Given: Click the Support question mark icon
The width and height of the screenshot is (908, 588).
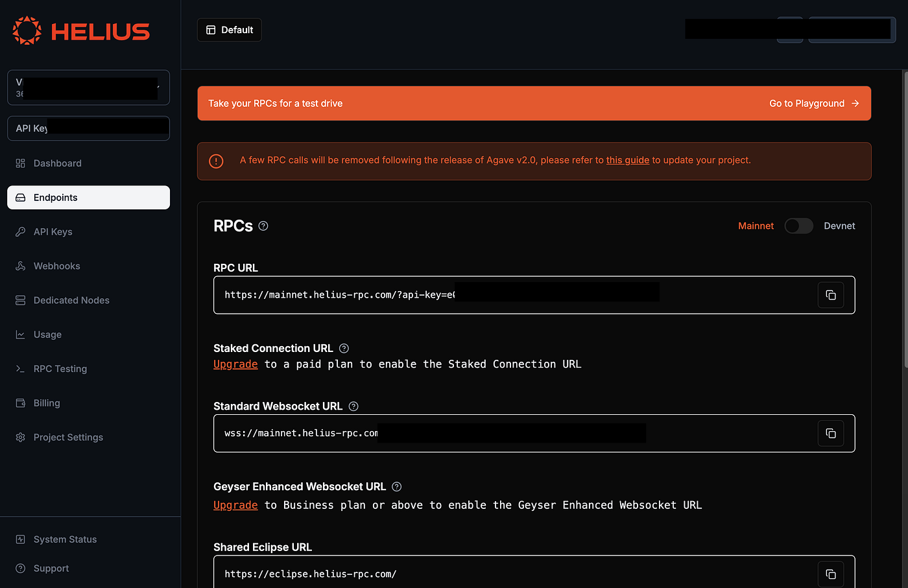Looking at the screenshot, I should point(20,569).
